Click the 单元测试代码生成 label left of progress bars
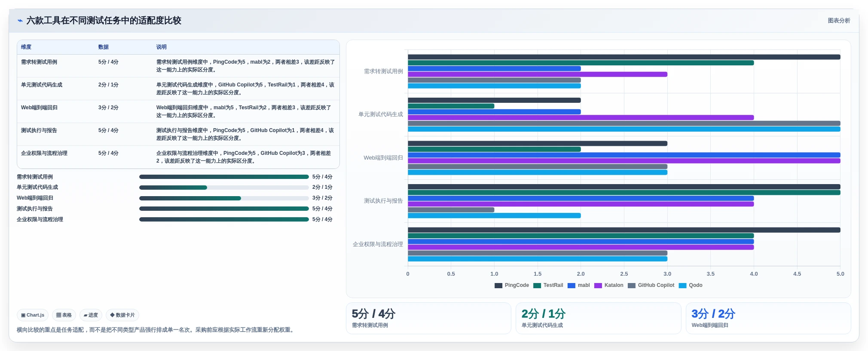The height and width of the screenshot is (351, 868). [x=37, y=188]
